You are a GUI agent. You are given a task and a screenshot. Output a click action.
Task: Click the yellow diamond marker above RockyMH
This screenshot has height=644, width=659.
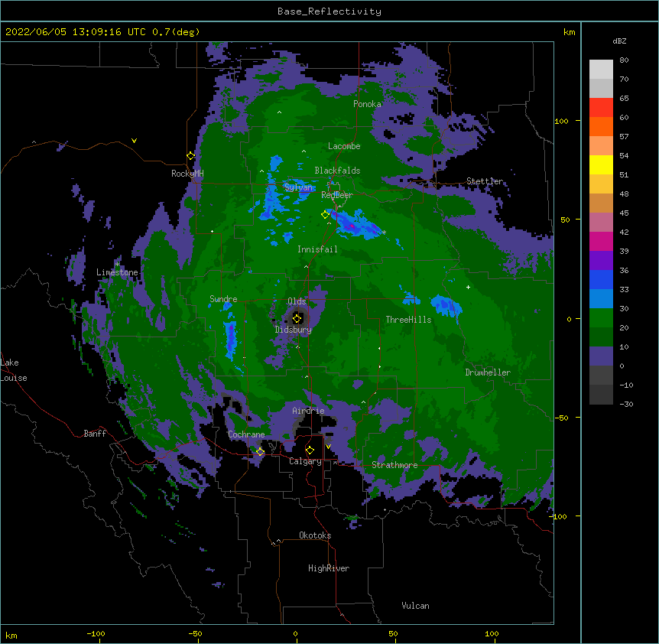point(191,156)
